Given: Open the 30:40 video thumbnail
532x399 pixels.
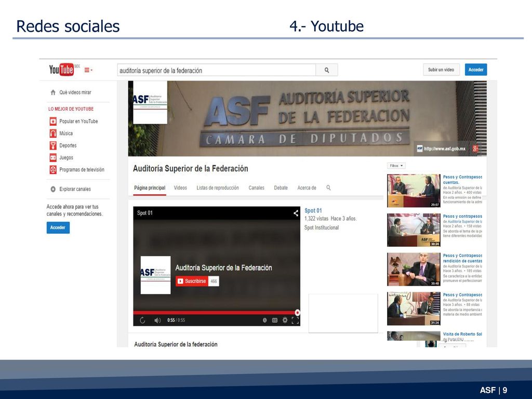Looking at the screenshot, I should [x=414, y=270].
